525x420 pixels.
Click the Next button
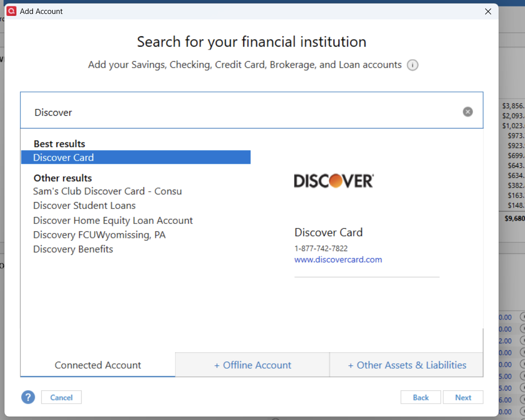click(x=463, y=397)
